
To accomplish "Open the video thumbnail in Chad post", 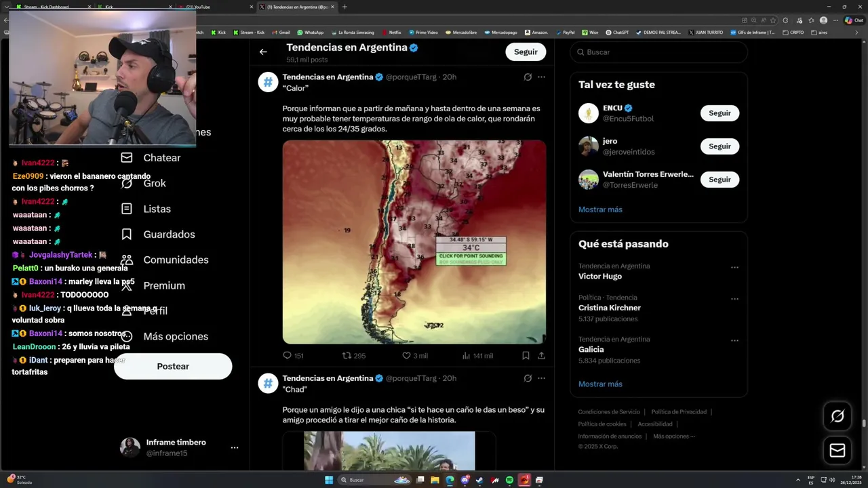I will pyautogui.click(x=389, y=451).
